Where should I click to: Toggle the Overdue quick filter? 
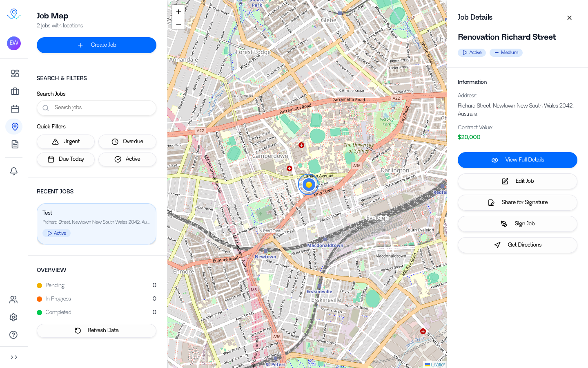[127, 141]
